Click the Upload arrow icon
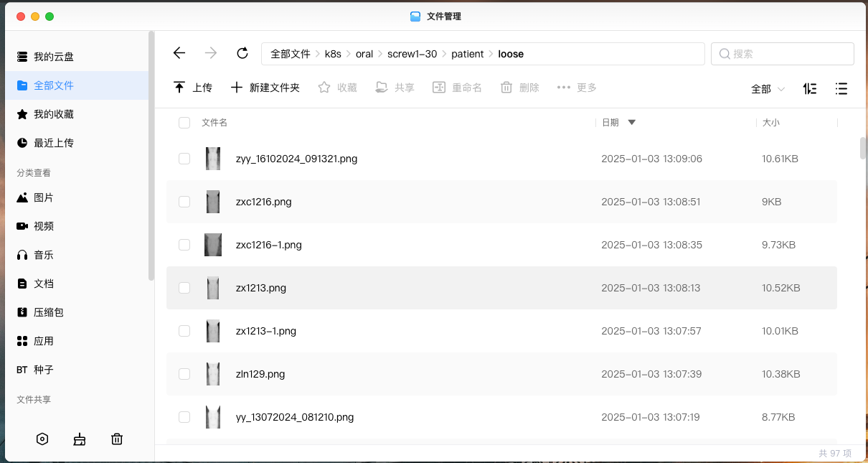Image resolution: width=868 pixels, height=463 pixels. [x=179, y=88]
